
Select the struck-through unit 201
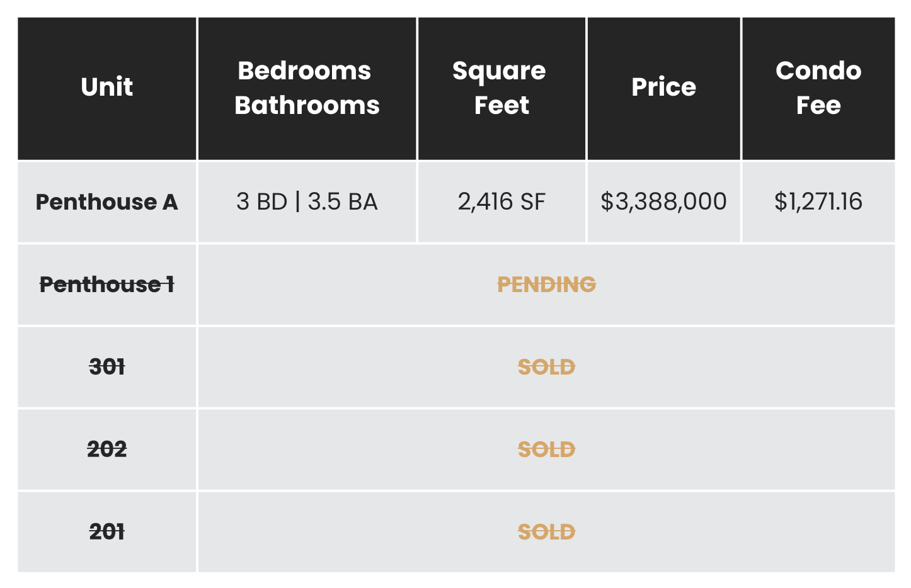point(107,532)
